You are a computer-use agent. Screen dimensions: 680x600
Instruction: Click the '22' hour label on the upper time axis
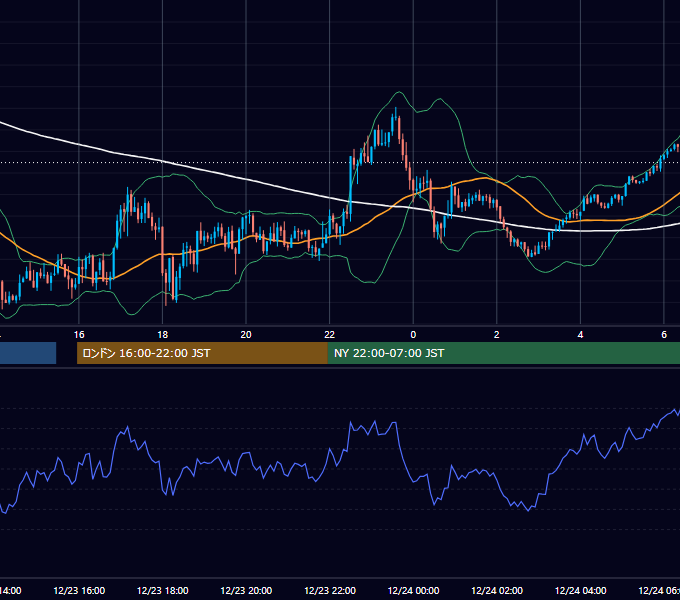(x=330, y=335)
